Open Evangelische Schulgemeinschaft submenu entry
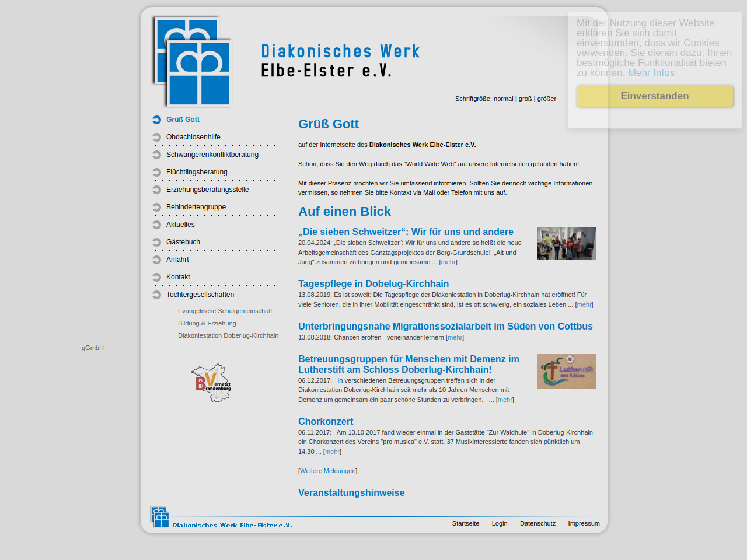 click(225, 311)
